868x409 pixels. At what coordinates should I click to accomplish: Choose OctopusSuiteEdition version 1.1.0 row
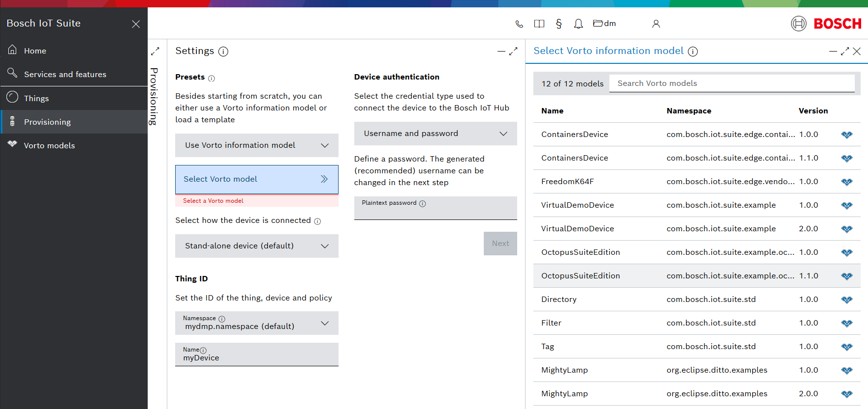click(x=697, y=276)
